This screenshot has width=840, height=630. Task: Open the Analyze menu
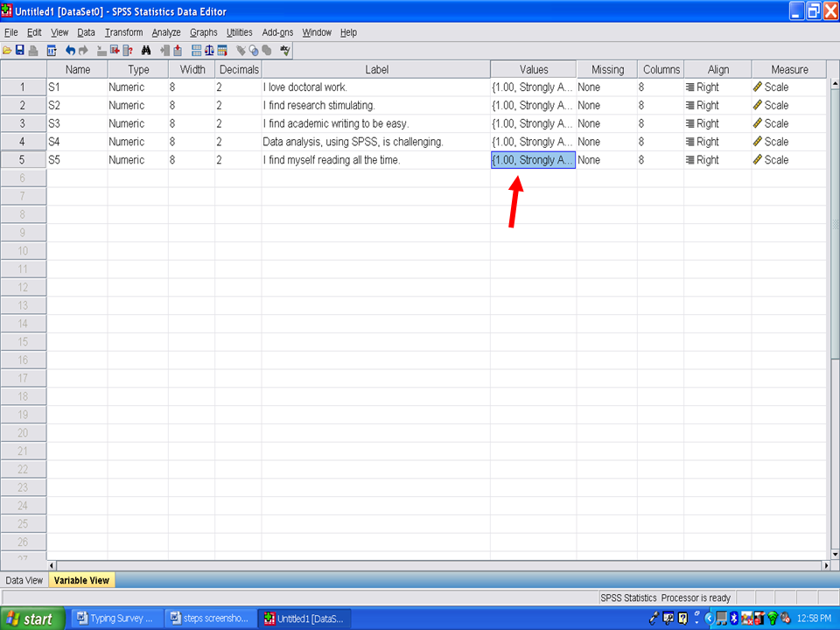[x=166, y=32]
